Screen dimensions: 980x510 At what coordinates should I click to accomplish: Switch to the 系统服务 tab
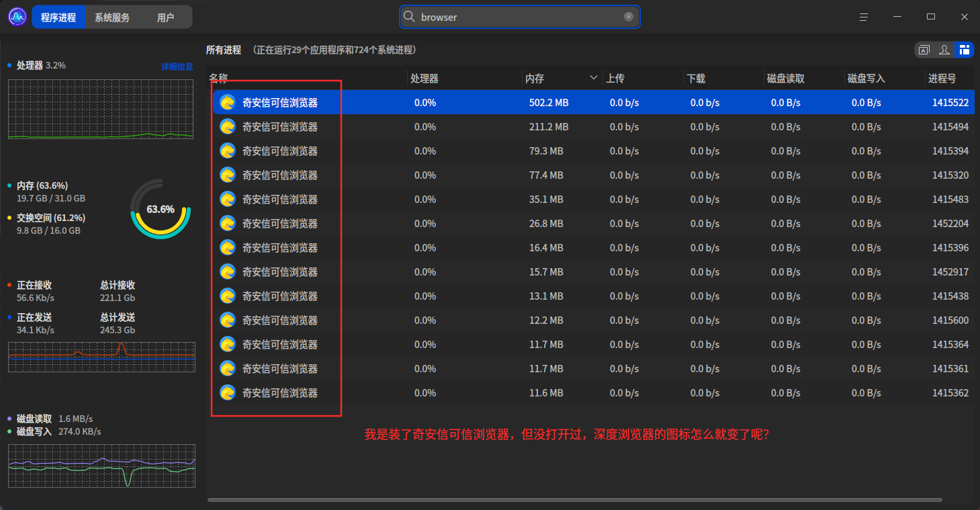112,17
